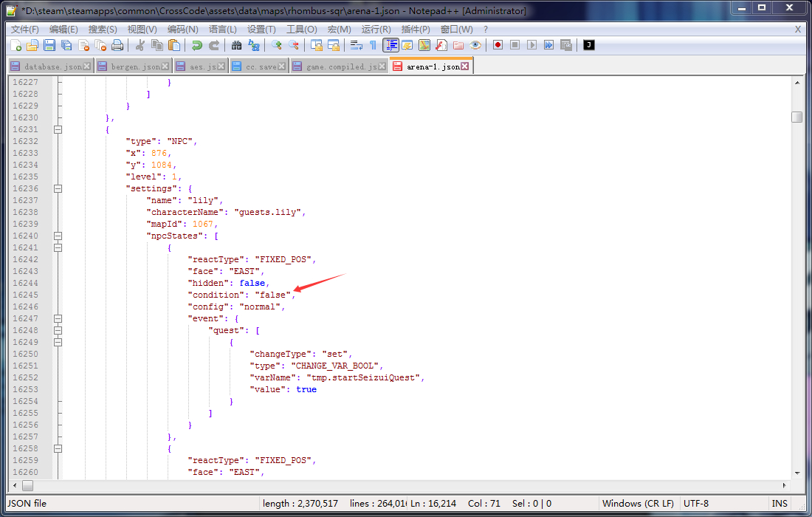
Task: Toggle word wrap toolbar button
Action: point(356,45)
